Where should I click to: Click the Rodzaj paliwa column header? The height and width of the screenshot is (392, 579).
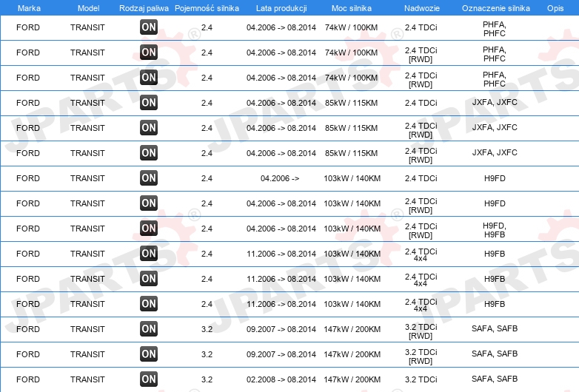(144, 8)
